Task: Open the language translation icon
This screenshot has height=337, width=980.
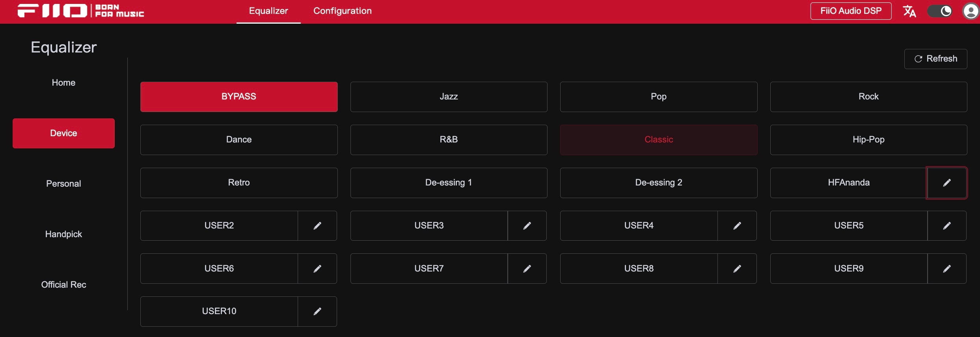Action: click(x=909, y=11)
